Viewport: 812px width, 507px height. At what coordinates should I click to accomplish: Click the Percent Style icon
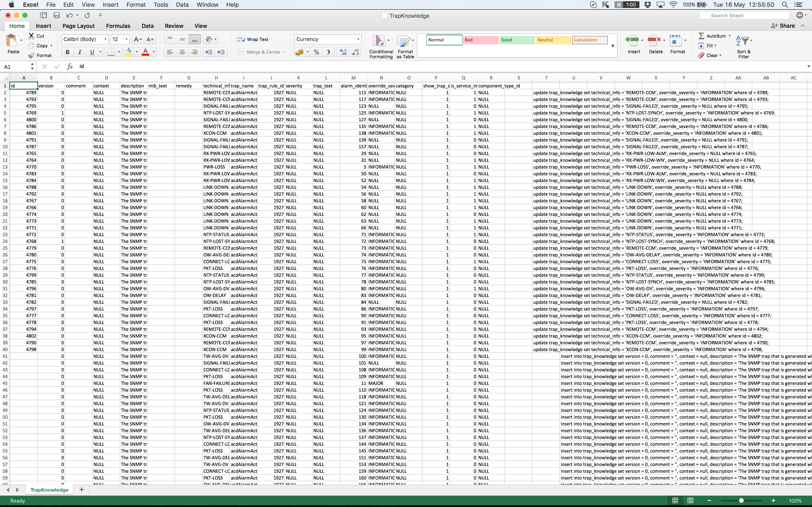(316, 52)
